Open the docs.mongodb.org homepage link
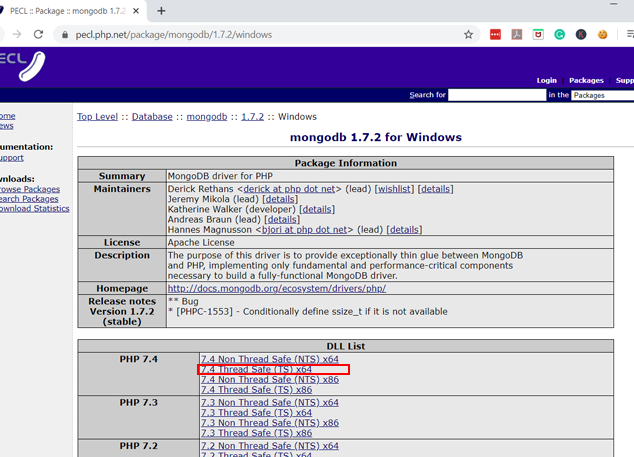Viewport: 634px width, 457px height. tap(277, 288)
